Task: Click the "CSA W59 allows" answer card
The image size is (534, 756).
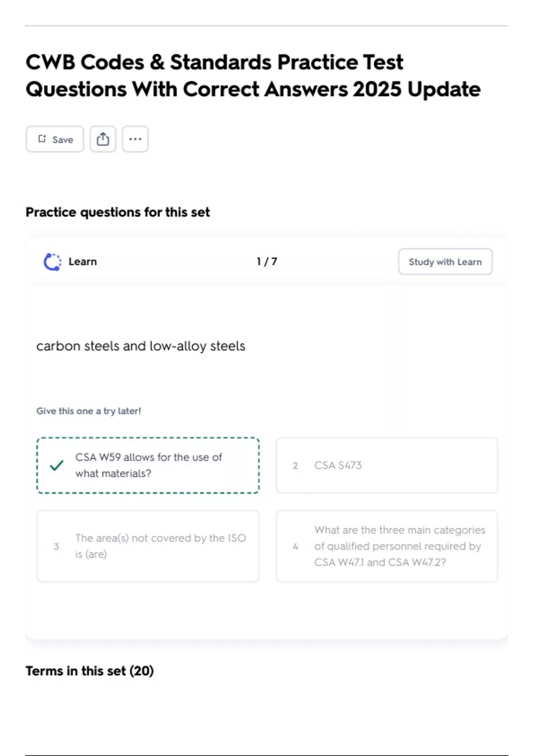Action: (x=148, y=465)
